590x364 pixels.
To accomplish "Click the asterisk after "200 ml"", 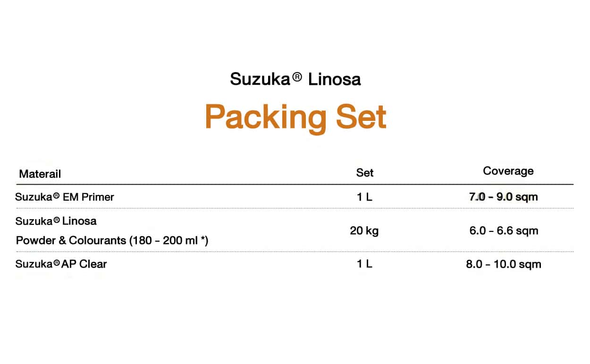I will point(203,239).
